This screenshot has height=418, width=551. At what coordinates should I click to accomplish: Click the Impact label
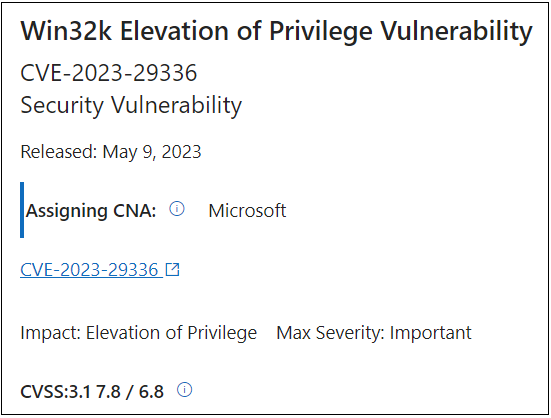point(51,333)
